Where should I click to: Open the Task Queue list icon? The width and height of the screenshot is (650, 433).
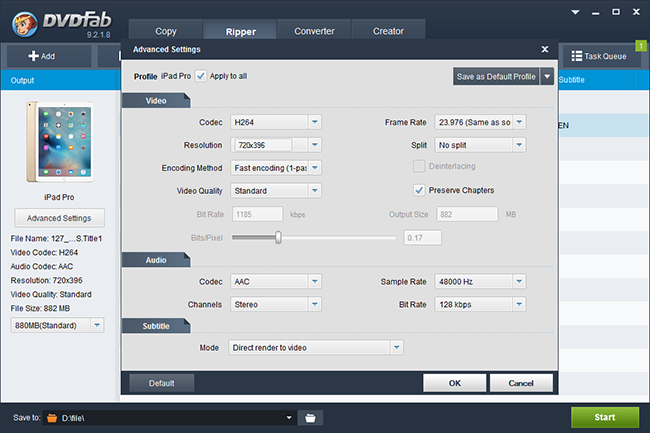click(576, 56)
